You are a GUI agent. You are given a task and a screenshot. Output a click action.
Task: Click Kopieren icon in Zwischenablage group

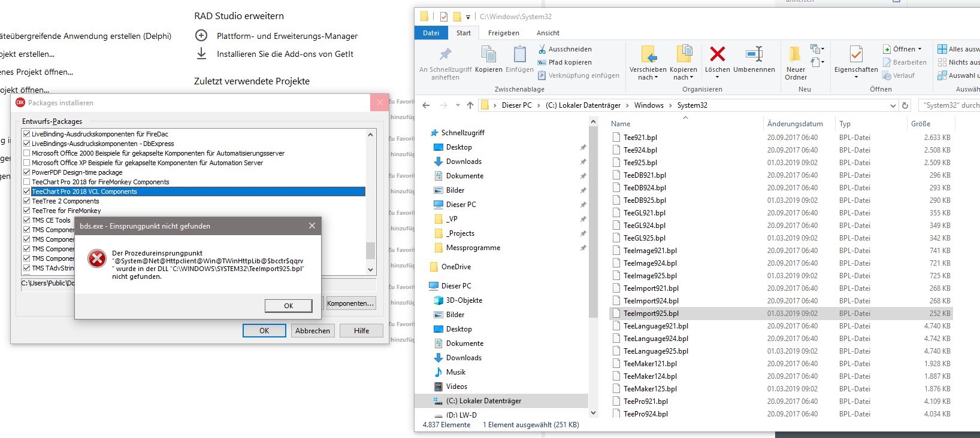coord(489,54)
